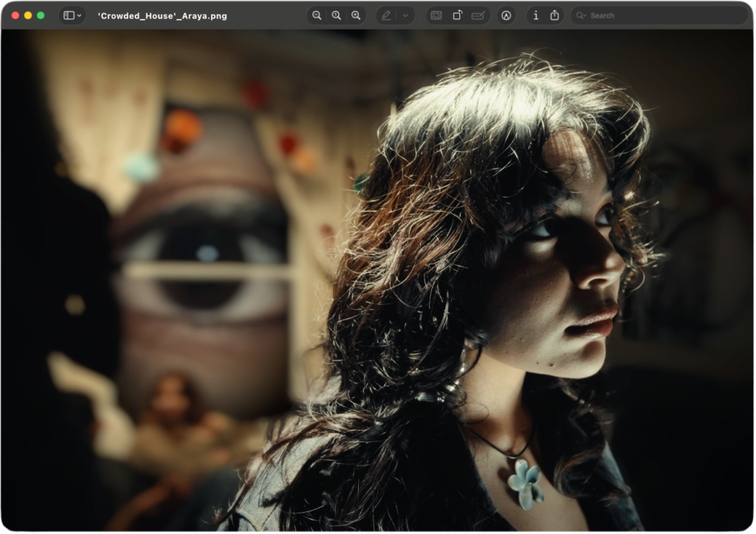Open the highlight color dropdown arrow
The image size is (756, 534).
point(405,16)
